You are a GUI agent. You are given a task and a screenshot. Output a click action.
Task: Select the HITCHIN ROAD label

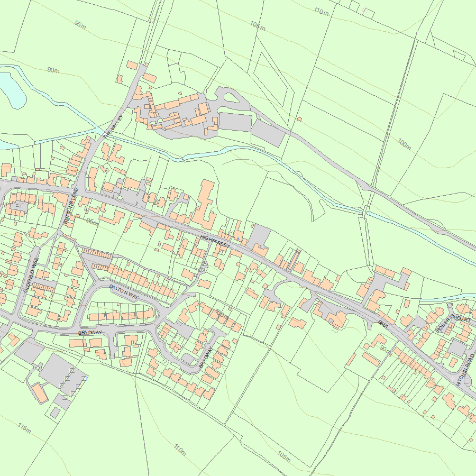[465, 370]
